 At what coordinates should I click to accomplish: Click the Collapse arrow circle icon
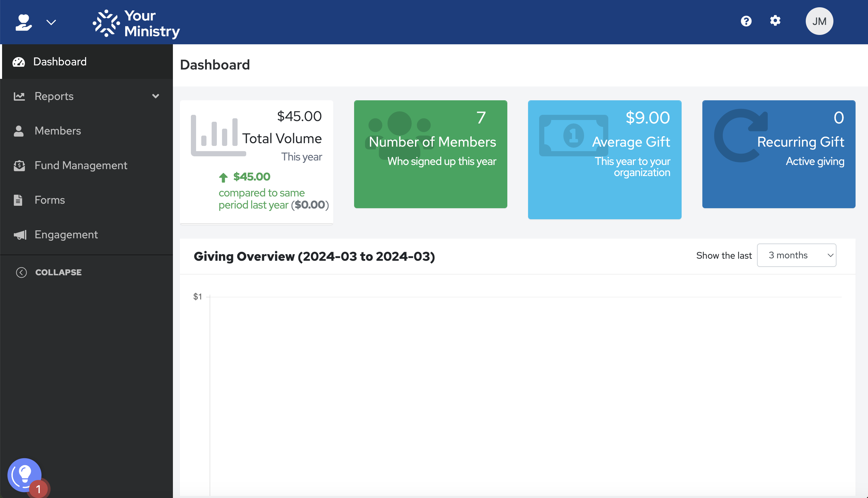tap(21, 273)
